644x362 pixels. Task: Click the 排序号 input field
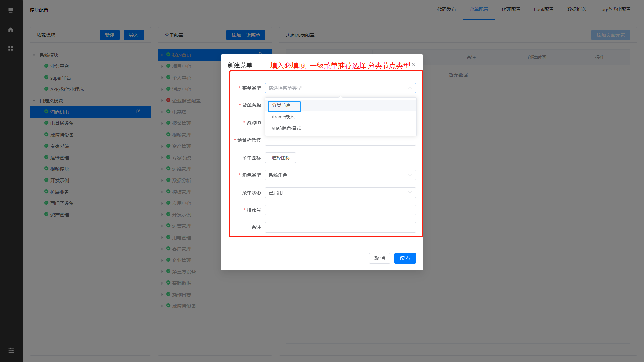[x=340, y=210]
